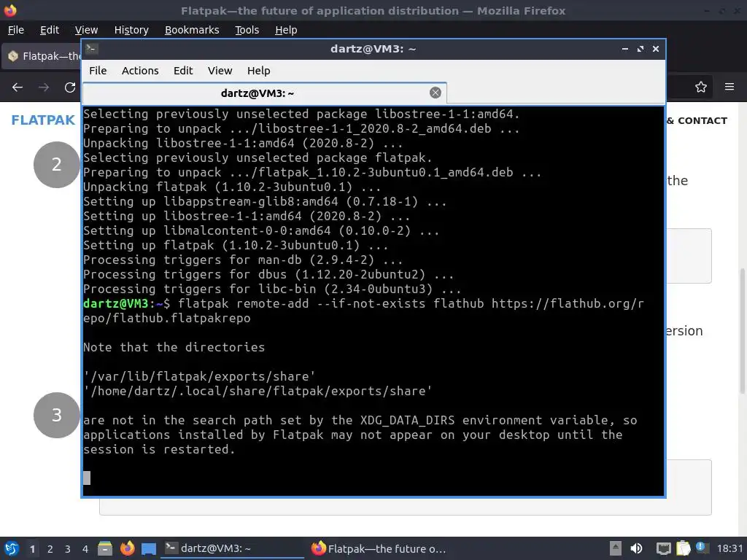The image size is (747, 560).
Task: Open the Firefox hamburger menu
Action: click(729, 87)
